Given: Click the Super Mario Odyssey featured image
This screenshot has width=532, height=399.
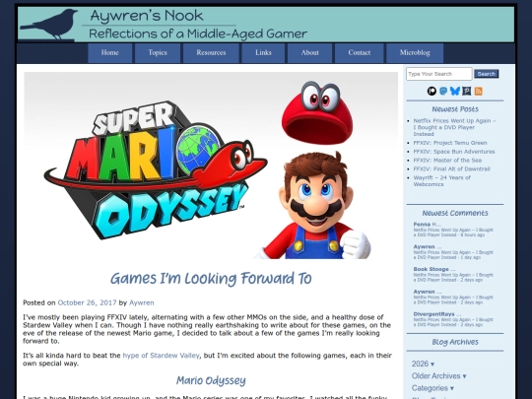Looking at the screenshot, I should point(211,166).
